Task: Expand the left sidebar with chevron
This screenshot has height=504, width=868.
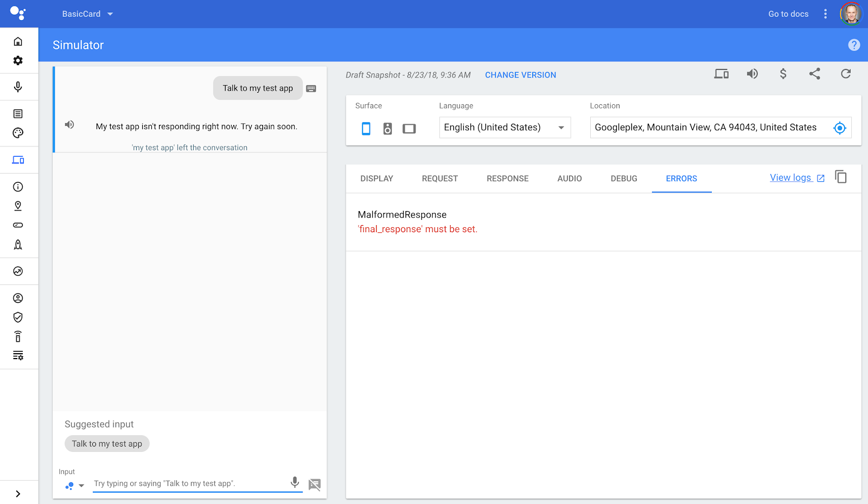Action: 18,494
